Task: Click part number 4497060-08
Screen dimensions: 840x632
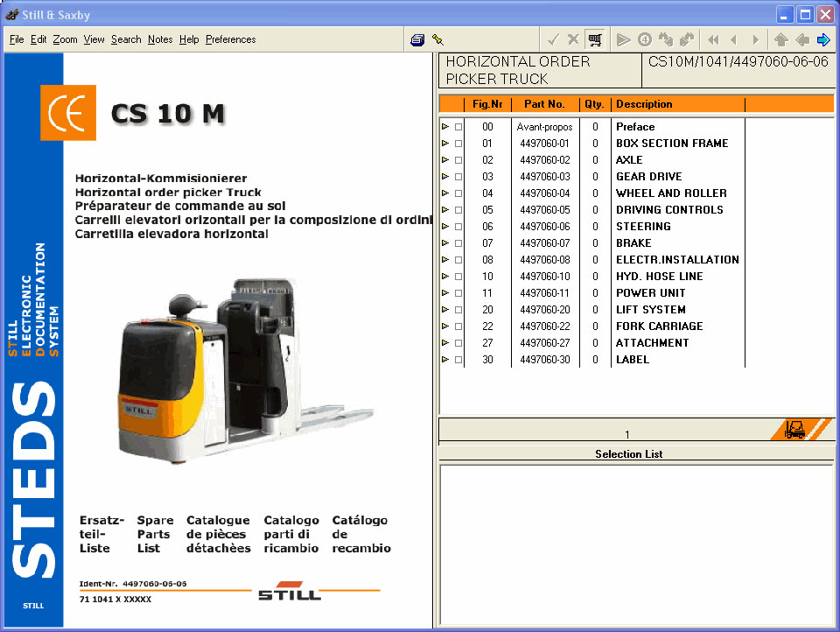Action: tap(545, 260)
